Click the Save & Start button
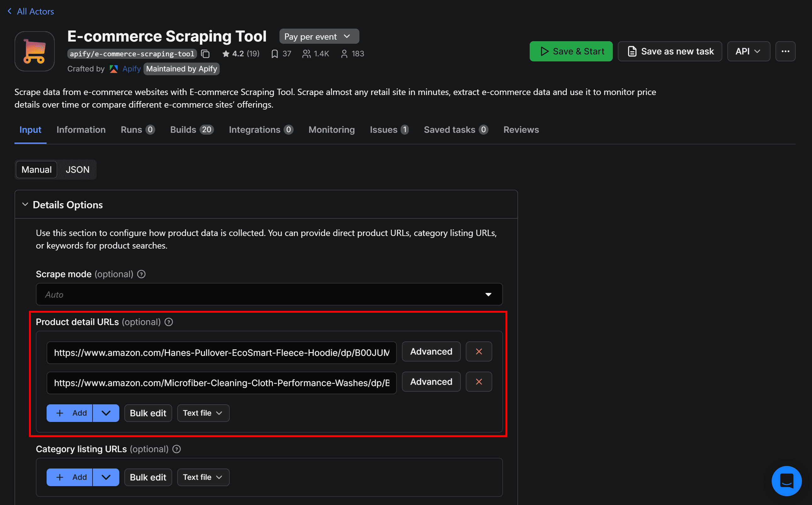812x505 pixels. pyautogui.click(x=571, y=51)
